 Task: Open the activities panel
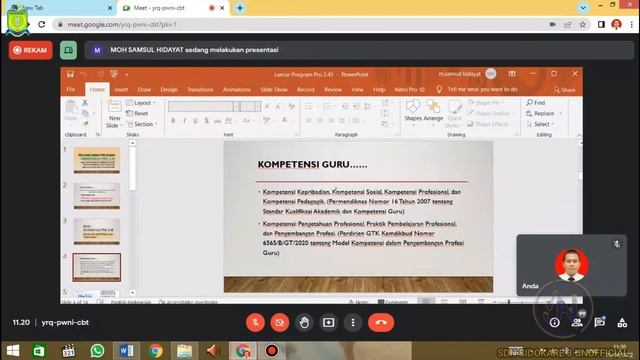coord(622,322)
